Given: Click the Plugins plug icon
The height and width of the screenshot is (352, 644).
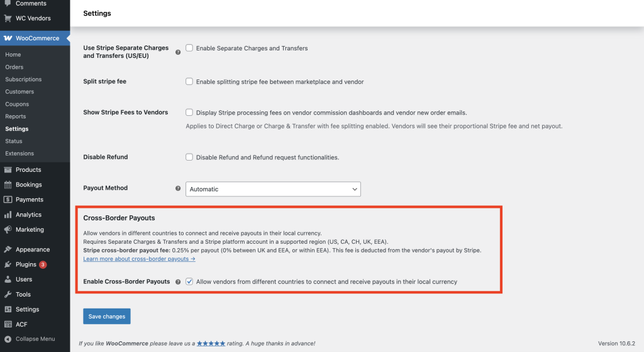Looking at the screenshot, I should tap(8, 264).
